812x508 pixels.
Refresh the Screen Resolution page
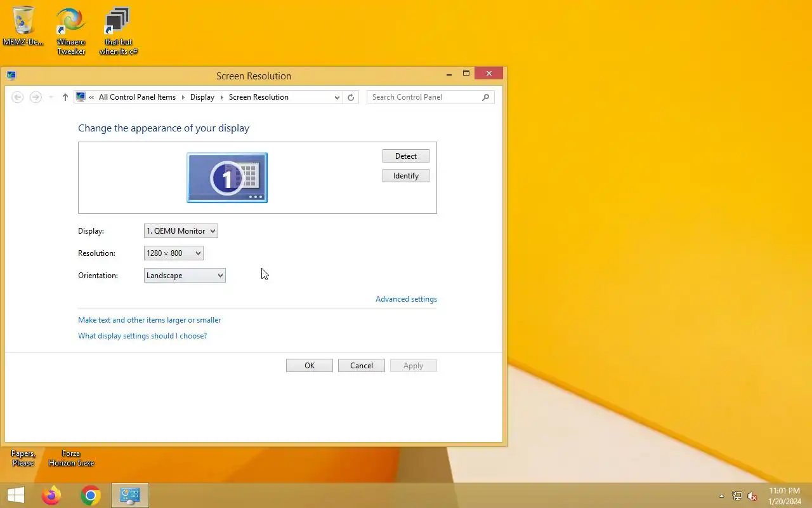351,97
